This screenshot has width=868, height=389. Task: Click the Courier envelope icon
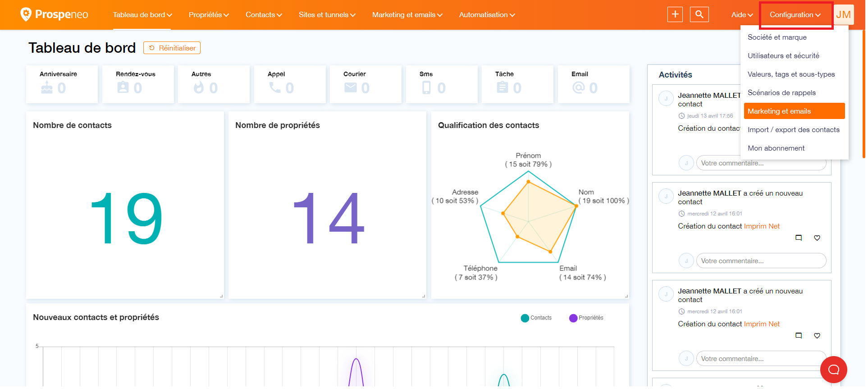click(x=351, y=87)
